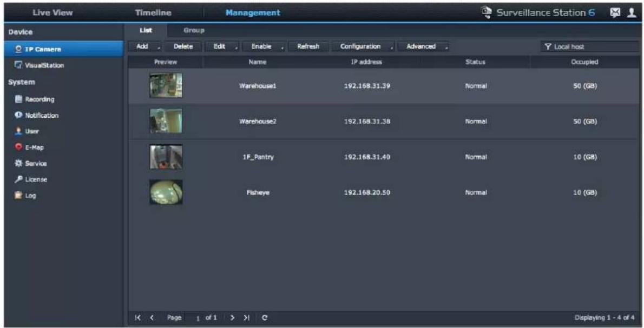644x328 pixels.
Task: Click the Local host filter field
Action: pyautogui.click(x=589, y=46)
